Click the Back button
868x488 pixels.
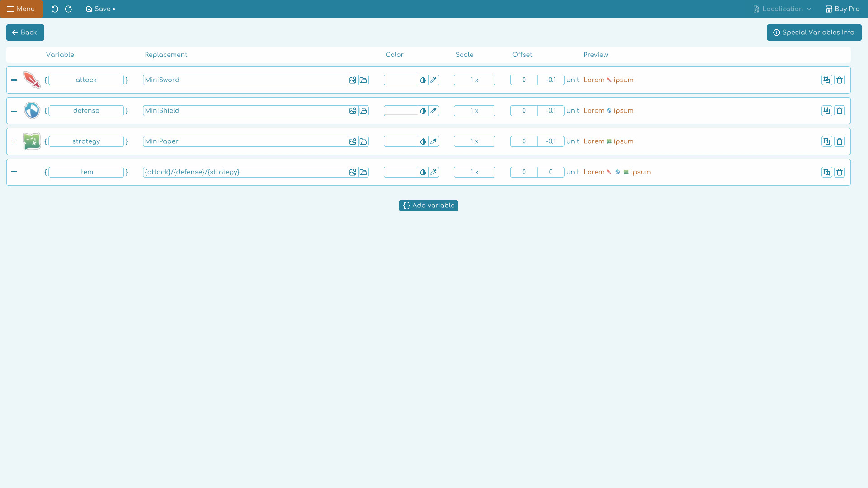(25, 32)
